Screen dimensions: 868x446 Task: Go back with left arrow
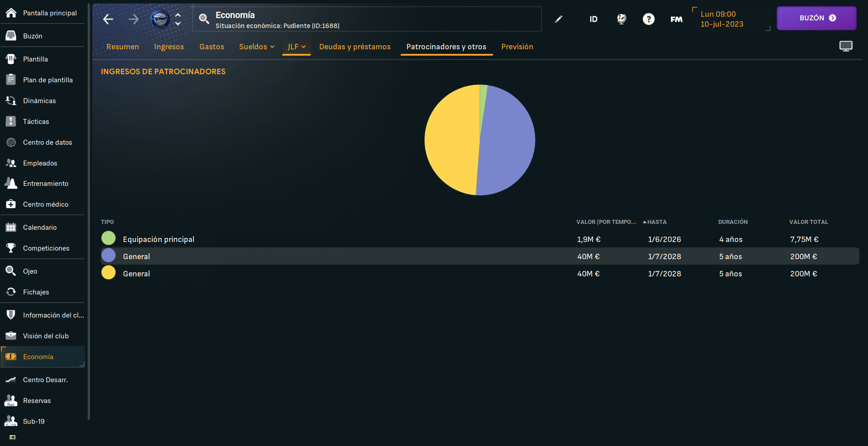[x=108, y=19]
